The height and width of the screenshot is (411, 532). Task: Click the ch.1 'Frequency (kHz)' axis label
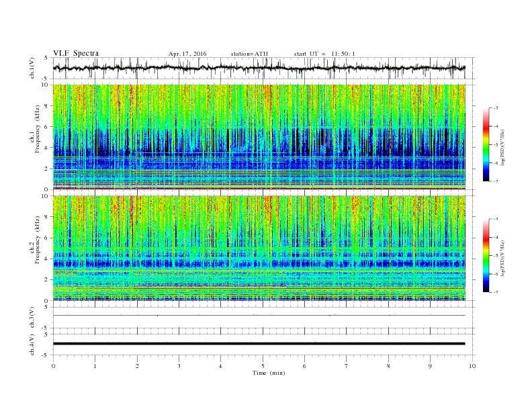coord(38,128)
